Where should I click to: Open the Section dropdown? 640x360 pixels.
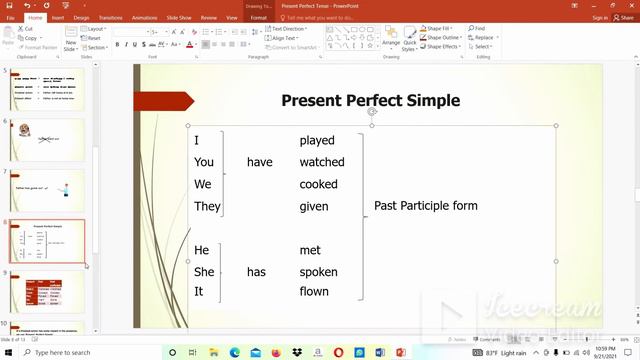point(95,47)
